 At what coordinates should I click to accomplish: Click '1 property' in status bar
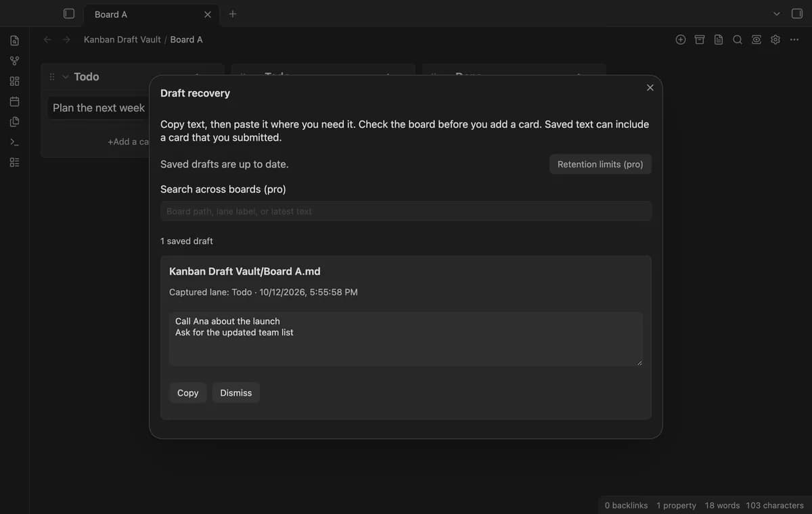pos(676,505)
